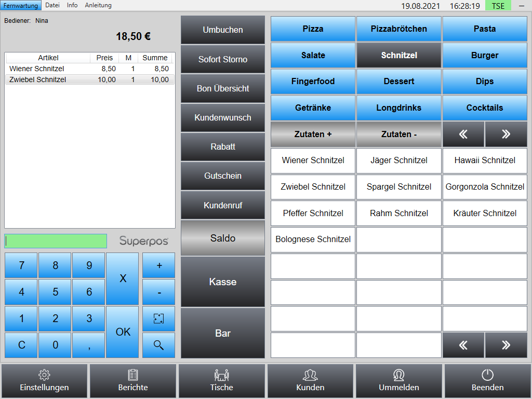The width and height of the screenshot is (532, 399).
Task: Advance article list with bottom right double-arrow
Action: click(506, 345)
